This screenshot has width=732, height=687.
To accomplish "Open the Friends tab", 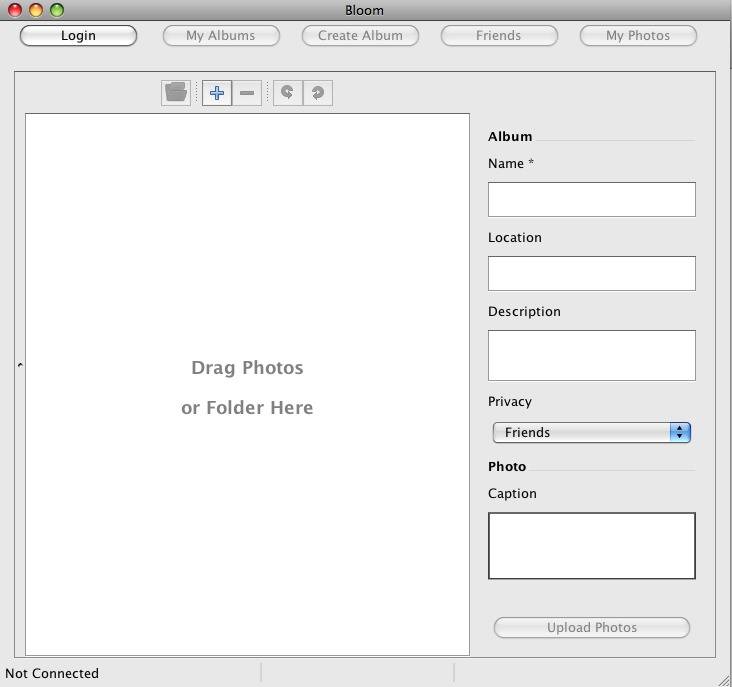I will (x=499, y=35).
